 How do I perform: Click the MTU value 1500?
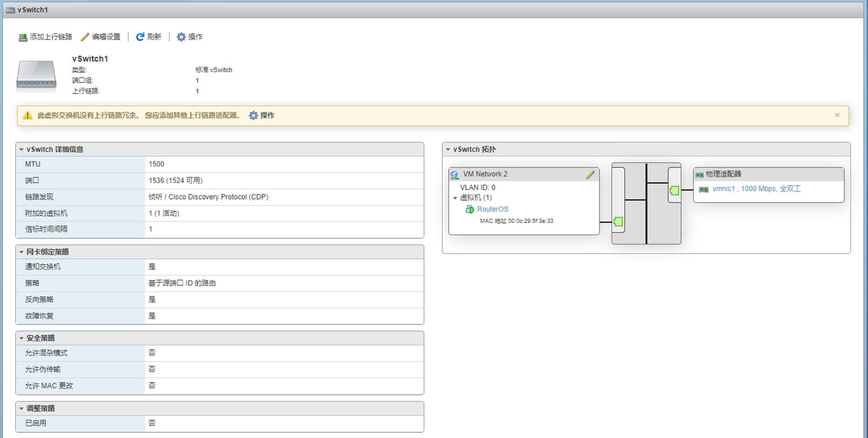(156, 164)
